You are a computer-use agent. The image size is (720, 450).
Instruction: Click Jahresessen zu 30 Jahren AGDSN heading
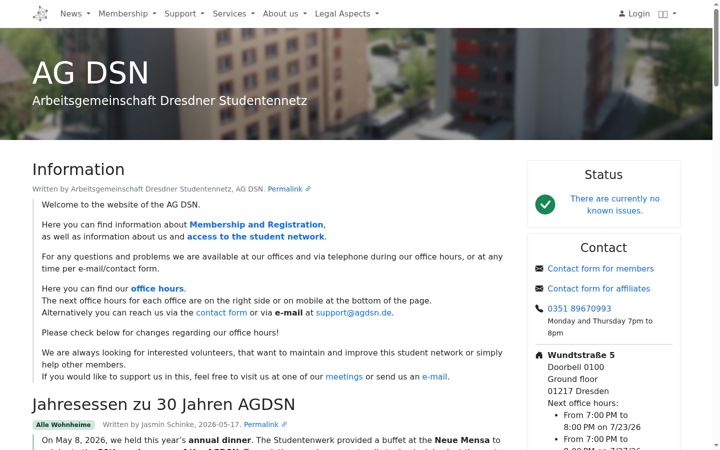point(163,405)
